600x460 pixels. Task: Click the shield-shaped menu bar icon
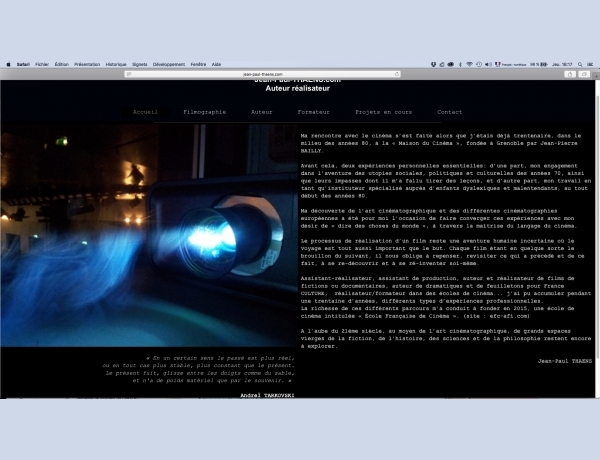coord(433,64)
